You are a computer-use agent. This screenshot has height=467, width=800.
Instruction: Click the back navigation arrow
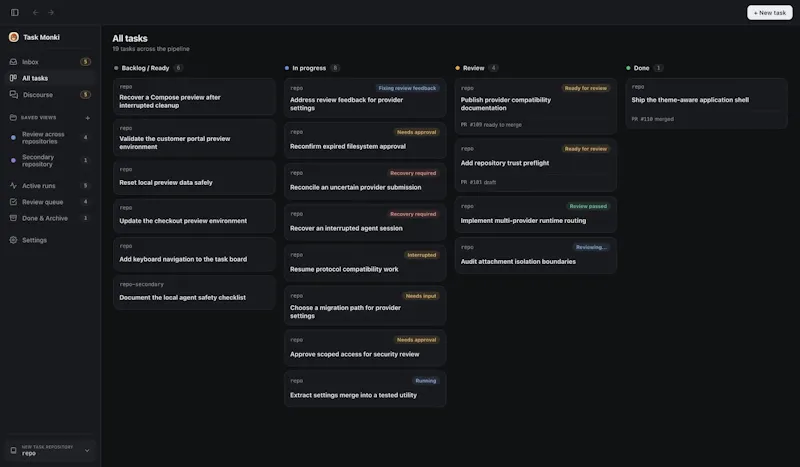click(x=35, y=12)
